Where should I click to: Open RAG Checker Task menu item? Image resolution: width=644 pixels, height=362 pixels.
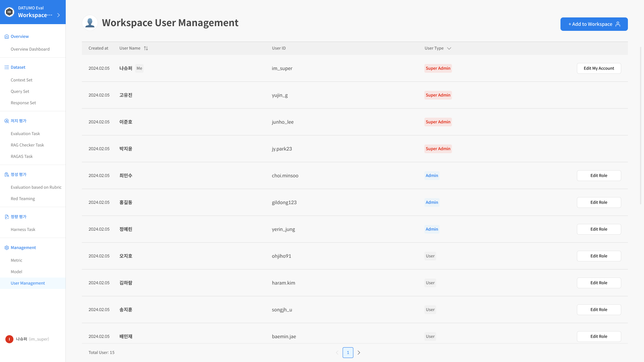(27, 145)
